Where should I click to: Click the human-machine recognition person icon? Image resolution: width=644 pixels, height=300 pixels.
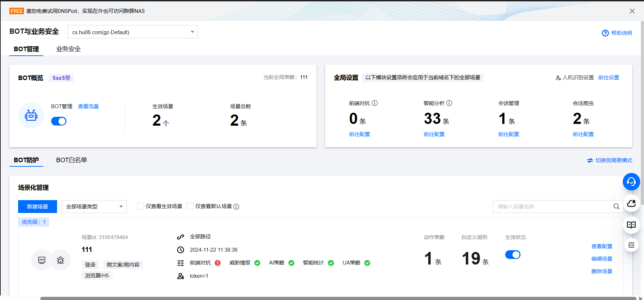point(558,78)
